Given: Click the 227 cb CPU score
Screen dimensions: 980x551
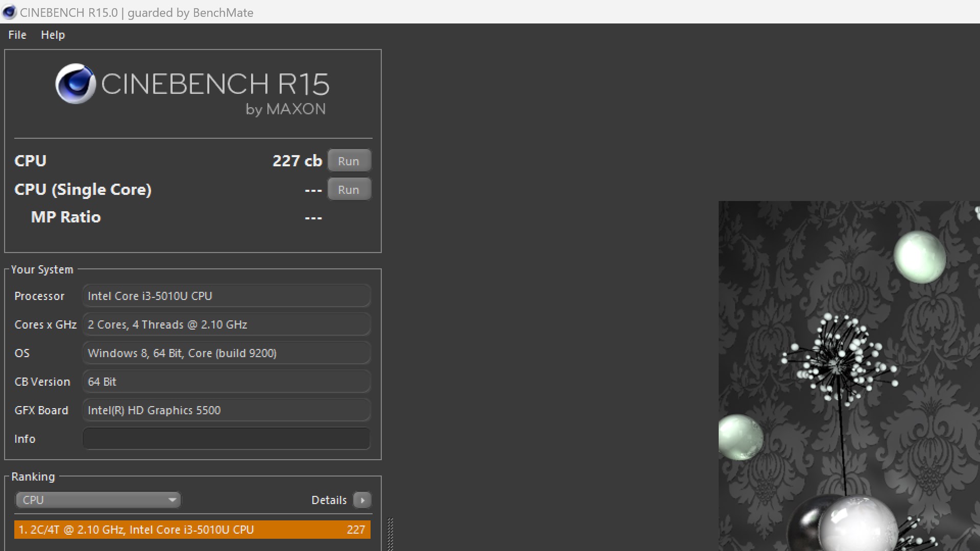Looking at the screenshot, I should (x=297, y=161).
